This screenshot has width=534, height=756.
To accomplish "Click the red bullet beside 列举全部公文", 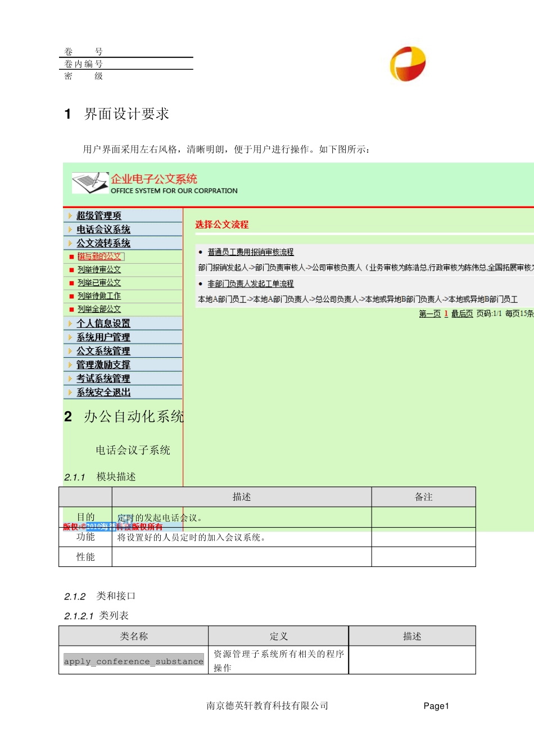I will click(x=71, y=310).
